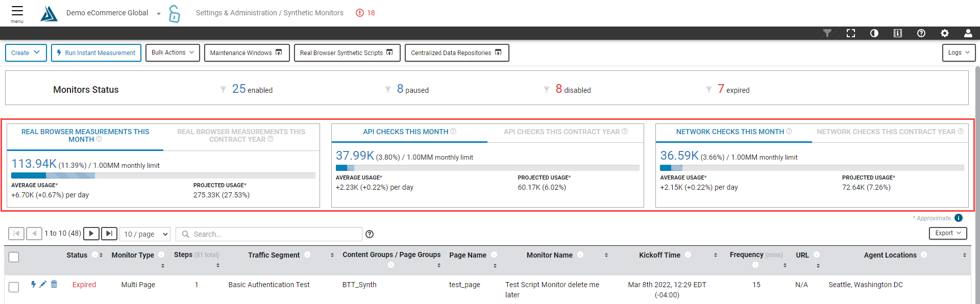Viewport: 980px width, 304px height.
Task: Open the user profile icon
Action: 968,33
